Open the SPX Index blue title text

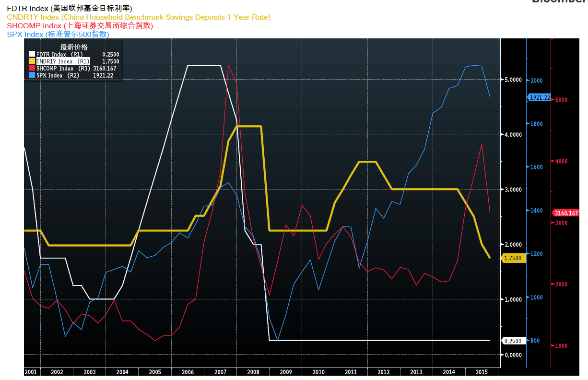coord(58,35)
